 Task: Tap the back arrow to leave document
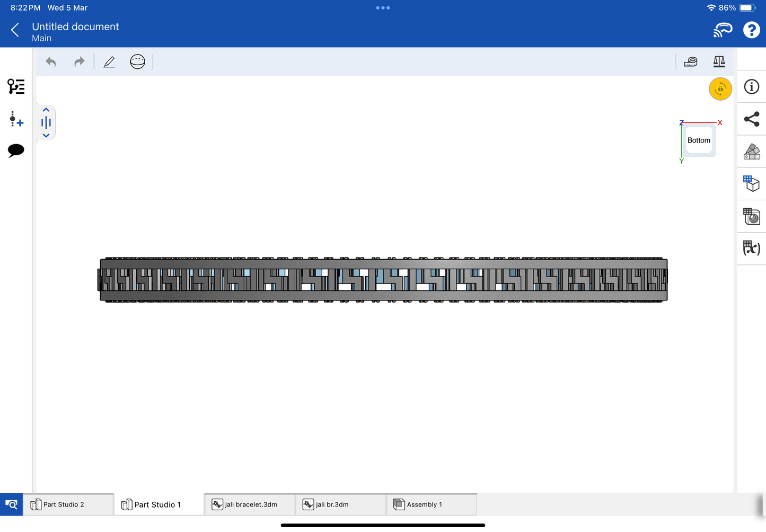[15, 30]
